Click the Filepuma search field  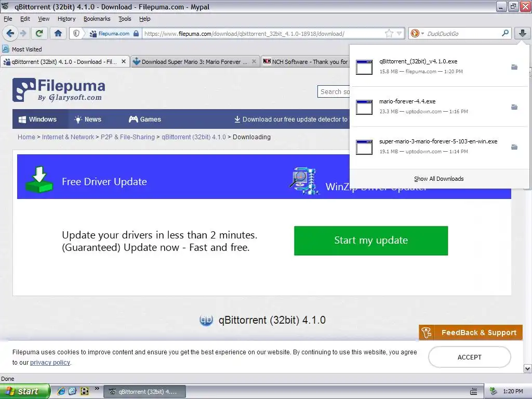tap(334, 91)
